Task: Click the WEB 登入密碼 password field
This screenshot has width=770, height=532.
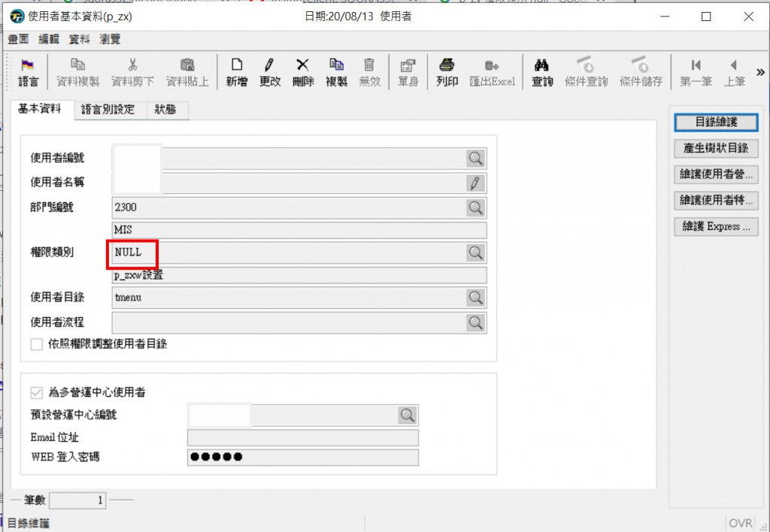Action: tap(303, 458)
